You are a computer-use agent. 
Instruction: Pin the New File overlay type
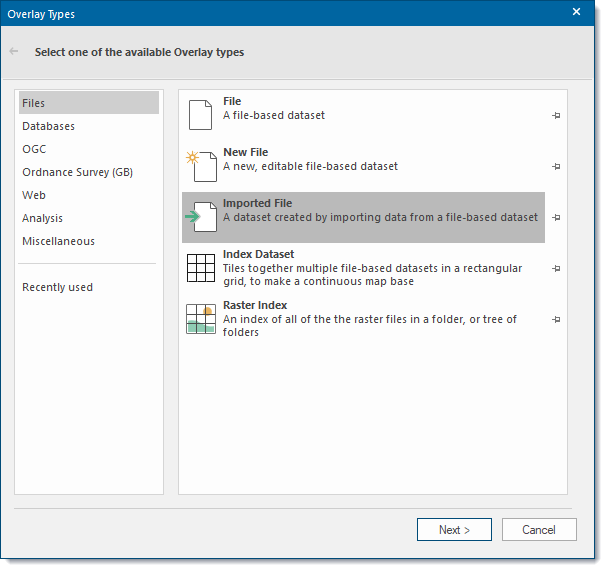pyautogui.click(x=556, y=167)
